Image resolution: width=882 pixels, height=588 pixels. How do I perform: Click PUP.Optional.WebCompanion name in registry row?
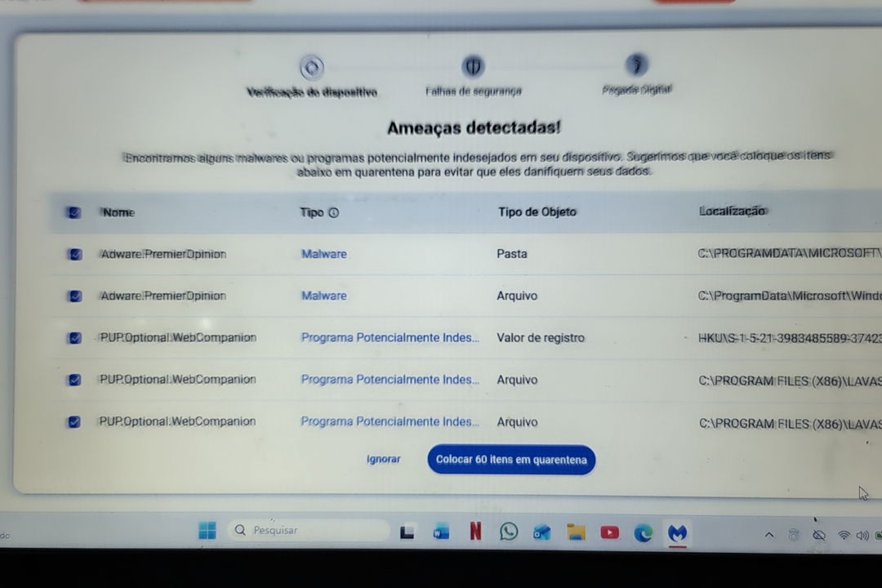click(x=178, y=337)
